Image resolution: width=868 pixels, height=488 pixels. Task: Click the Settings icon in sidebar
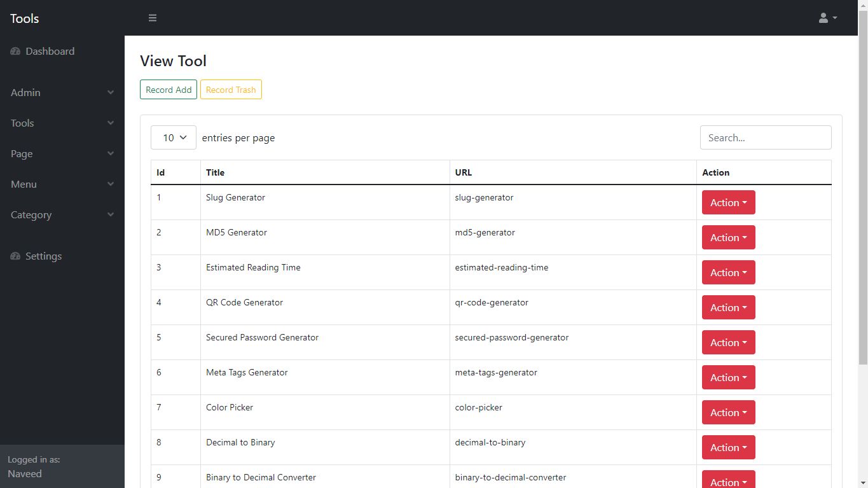[x=15, y=256]
